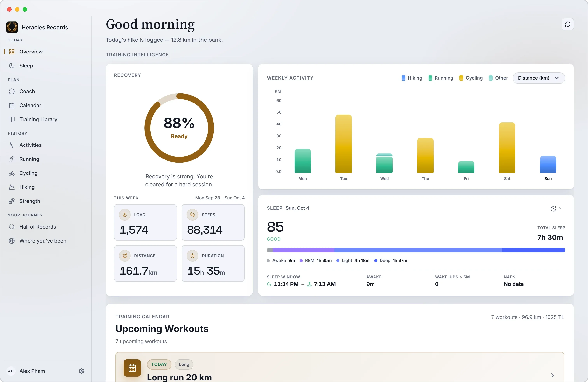The height and width of the screenshot is (382, 588).
Task: Click the TODAY tag on workout
Action: point(159,364)
